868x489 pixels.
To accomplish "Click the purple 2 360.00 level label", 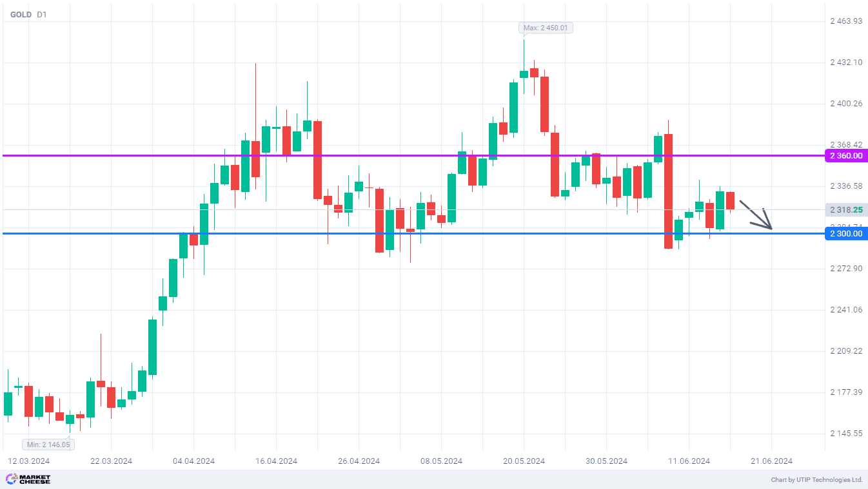I will coord(847,156).
